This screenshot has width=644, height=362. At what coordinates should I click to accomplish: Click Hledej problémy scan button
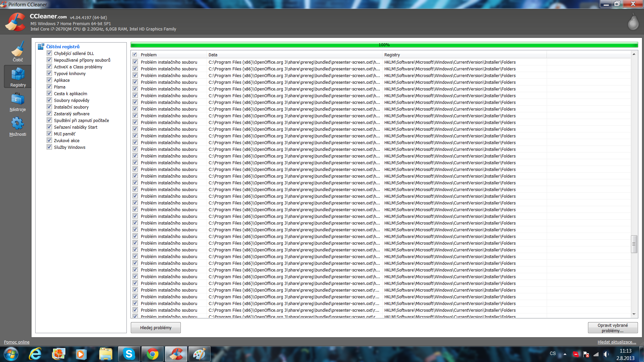pyautogui.click(x=156, y=327)
